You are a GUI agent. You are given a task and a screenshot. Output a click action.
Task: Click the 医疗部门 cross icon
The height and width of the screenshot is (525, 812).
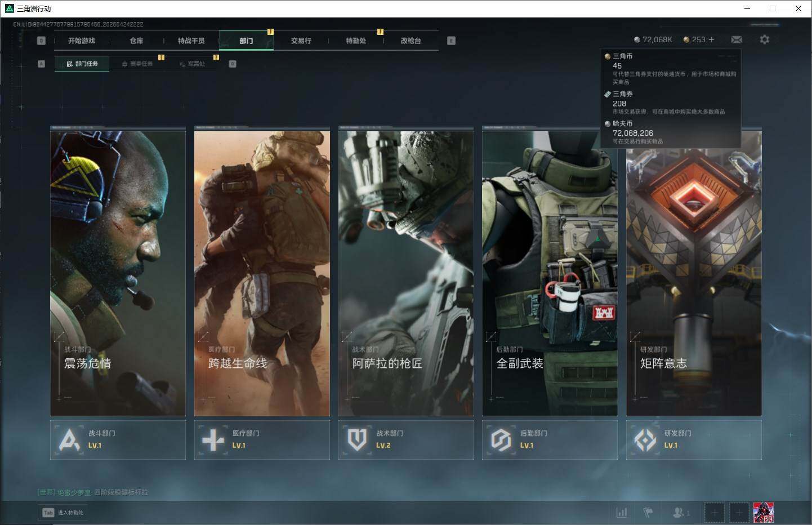[x=213, y=439]
